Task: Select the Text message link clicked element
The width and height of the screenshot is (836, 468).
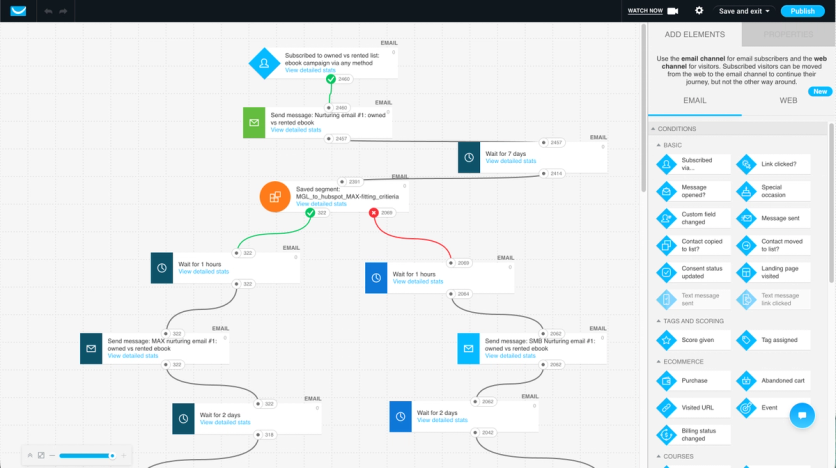Action: [773, 300]
